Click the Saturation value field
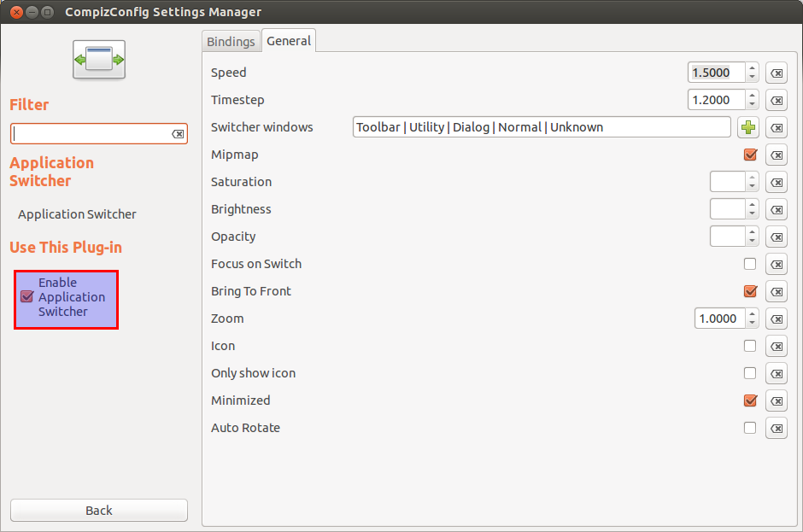 pos(728,182)
